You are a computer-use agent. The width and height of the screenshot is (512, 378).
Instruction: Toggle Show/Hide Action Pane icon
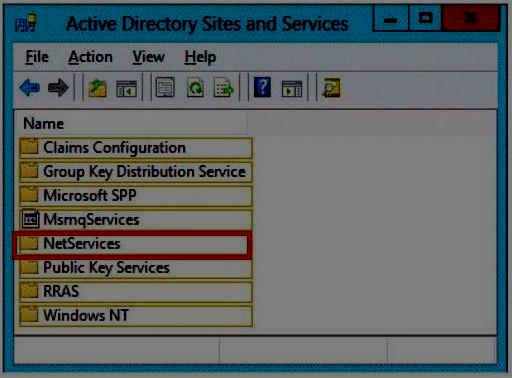pyautogui.click(x=292, y=88)
